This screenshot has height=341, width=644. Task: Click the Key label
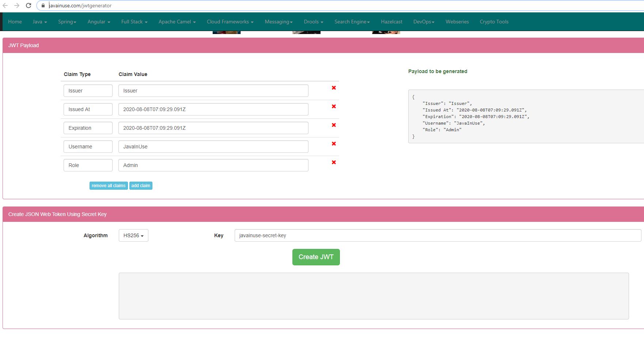(219, 235)
